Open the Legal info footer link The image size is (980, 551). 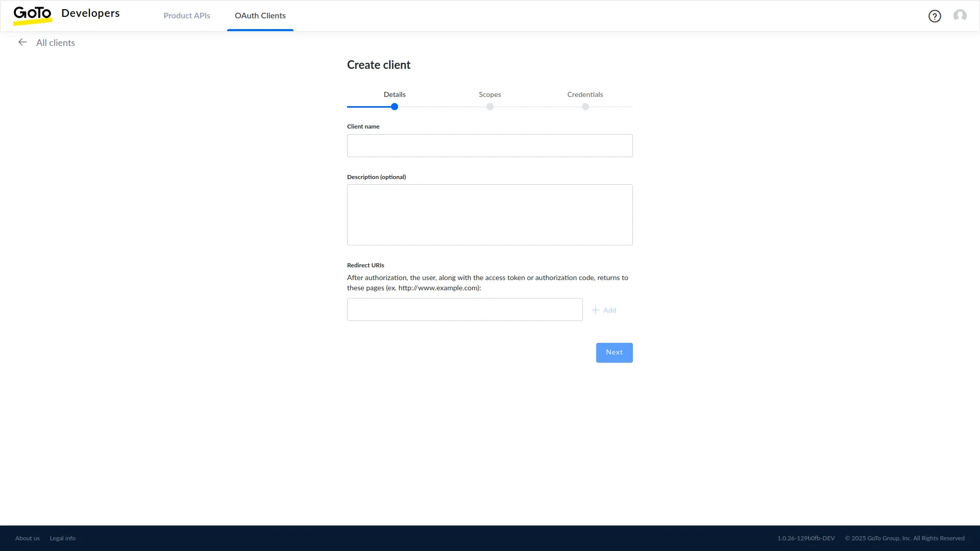(63, 538)
